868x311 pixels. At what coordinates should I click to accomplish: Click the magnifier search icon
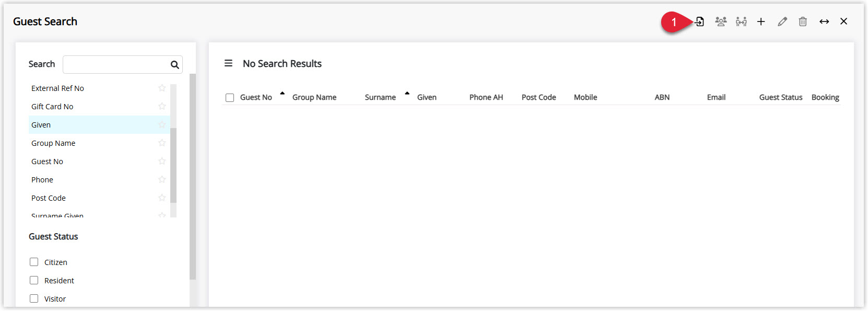click(x=174, y=65)
